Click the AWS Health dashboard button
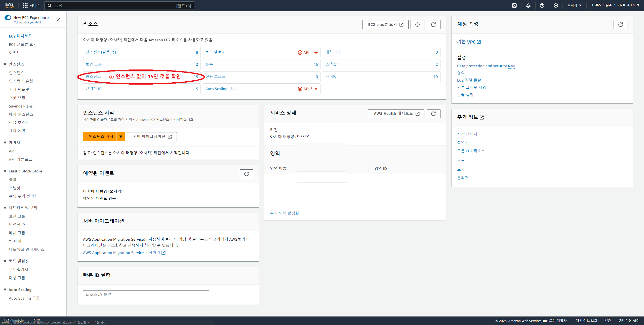Viewport: 644px width, 325px height. coord(396,114)
